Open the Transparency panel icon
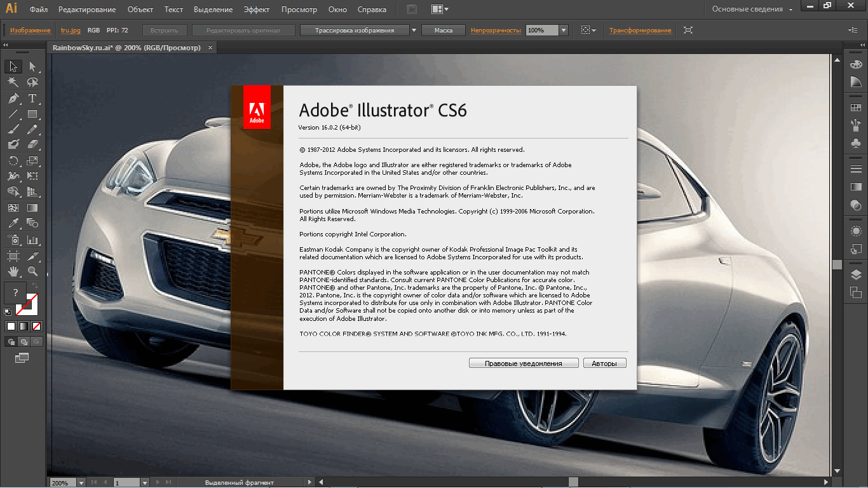This screenshot has width=868, height=488. [855, 205]
